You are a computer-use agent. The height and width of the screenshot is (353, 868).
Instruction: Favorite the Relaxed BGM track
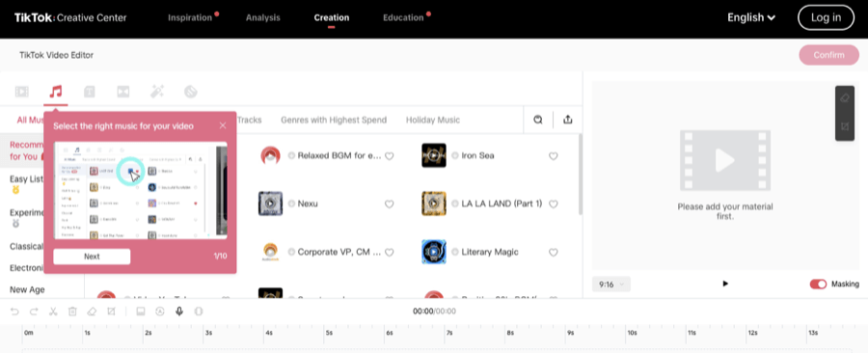point(390,156)
